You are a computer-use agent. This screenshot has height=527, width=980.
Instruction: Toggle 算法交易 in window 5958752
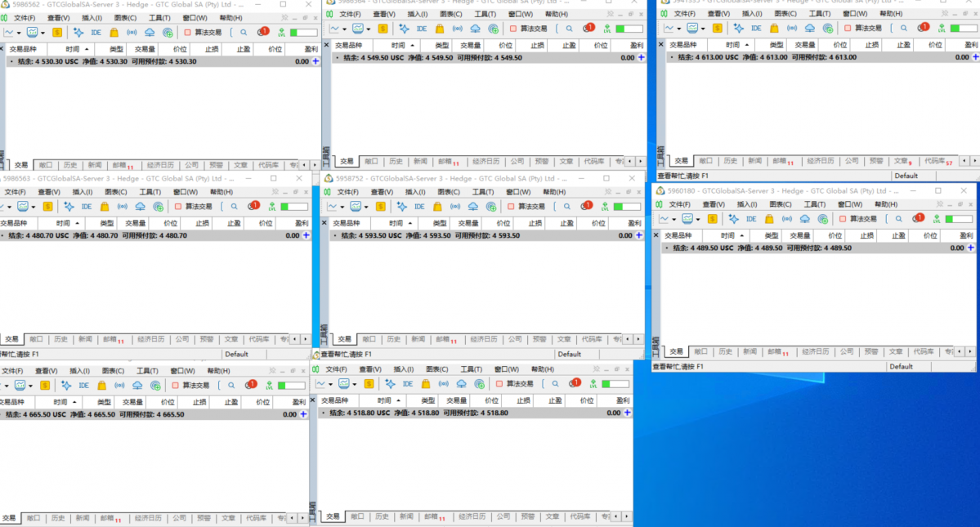click(526, 207)
